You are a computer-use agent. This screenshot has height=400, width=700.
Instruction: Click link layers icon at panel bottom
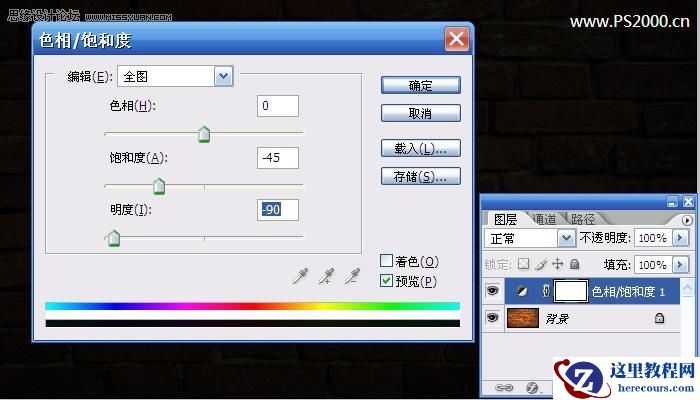[x=504, y=387]
